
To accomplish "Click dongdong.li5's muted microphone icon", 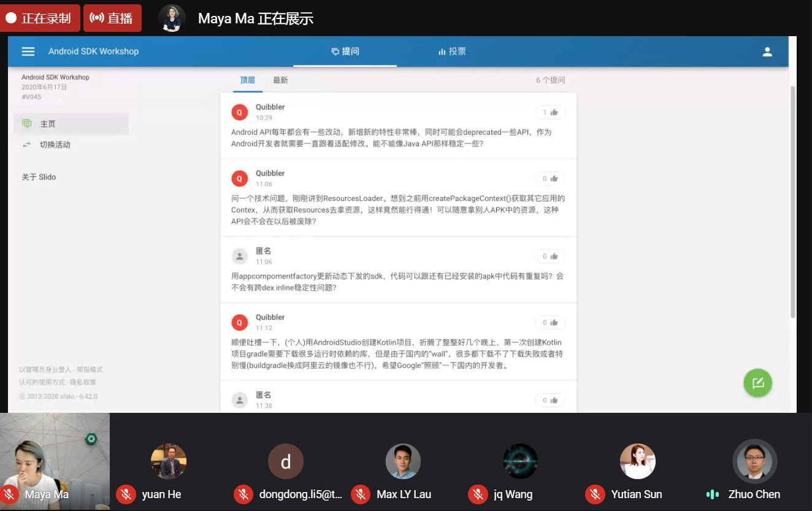I will pyautogui.click(x=243, y=494).
